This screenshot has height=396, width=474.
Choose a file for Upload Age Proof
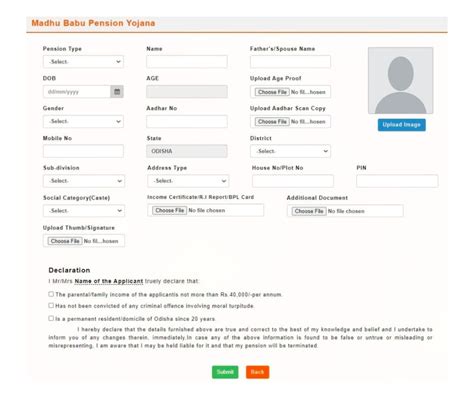[x=272, y=92]
